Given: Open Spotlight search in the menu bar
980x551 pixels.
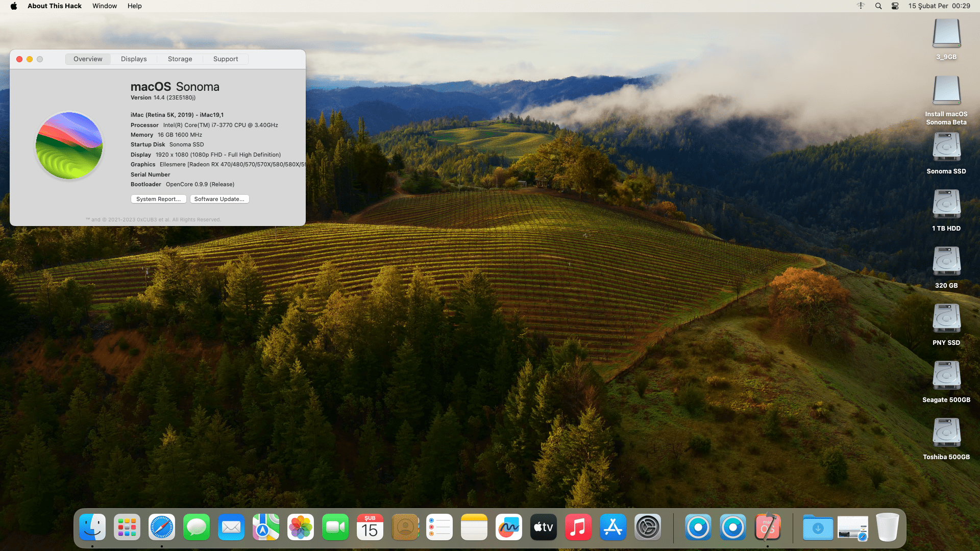Looking at the screenshot, I should point(878,6).
